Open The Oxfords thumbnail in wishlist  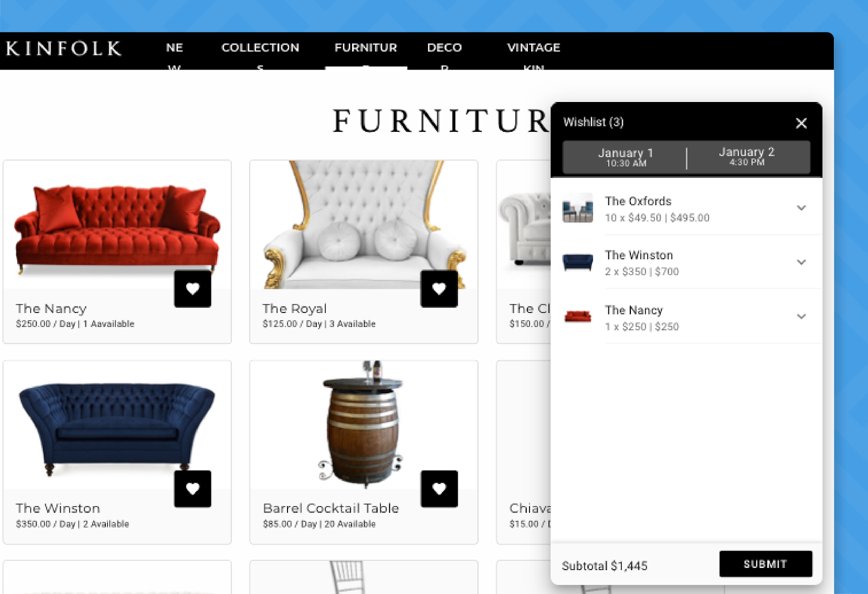pos(578,208)
